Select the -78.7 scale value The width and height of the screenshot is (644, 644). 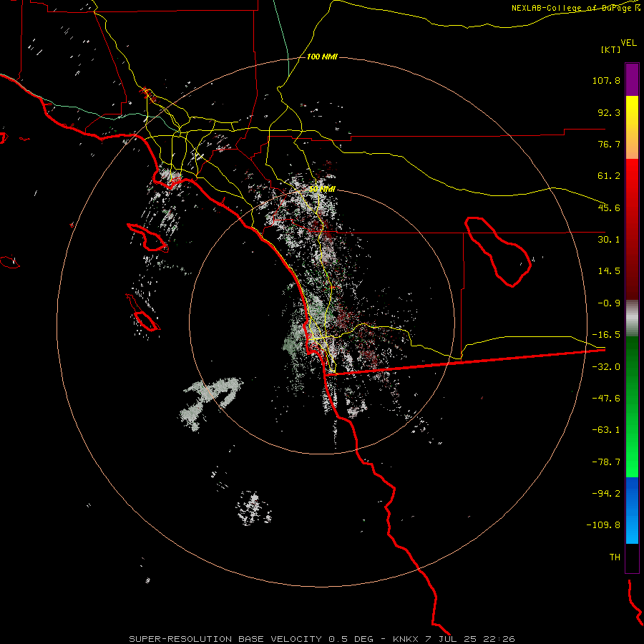pyautogui.click(x=606, y=462)
